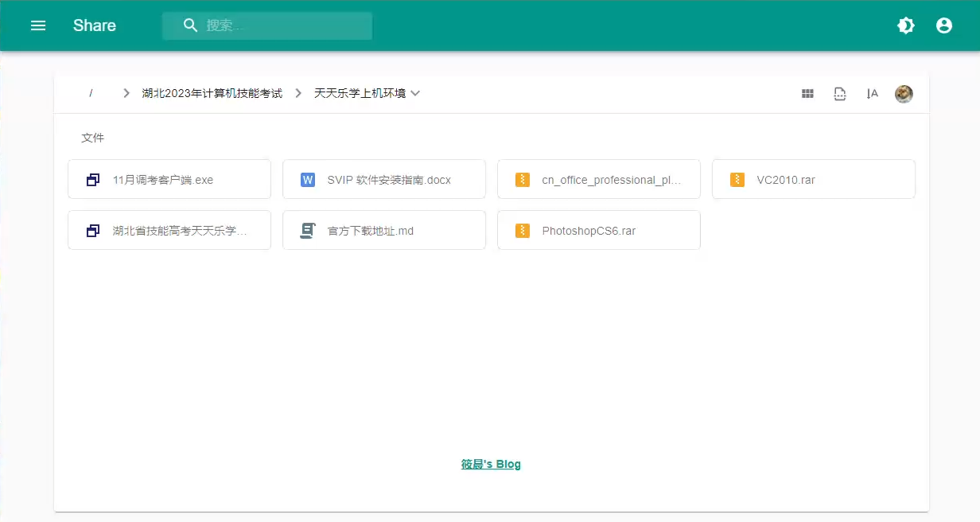Open the 湖北省技能高考天天乐学 executable
Viewport: 980px width, 522px height.
[x=169, y=231]
